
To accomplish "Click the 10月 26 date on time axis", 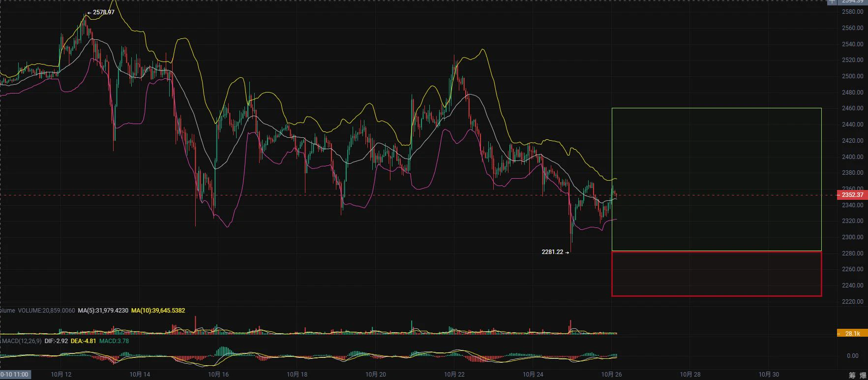I will (x=612, y=375).
